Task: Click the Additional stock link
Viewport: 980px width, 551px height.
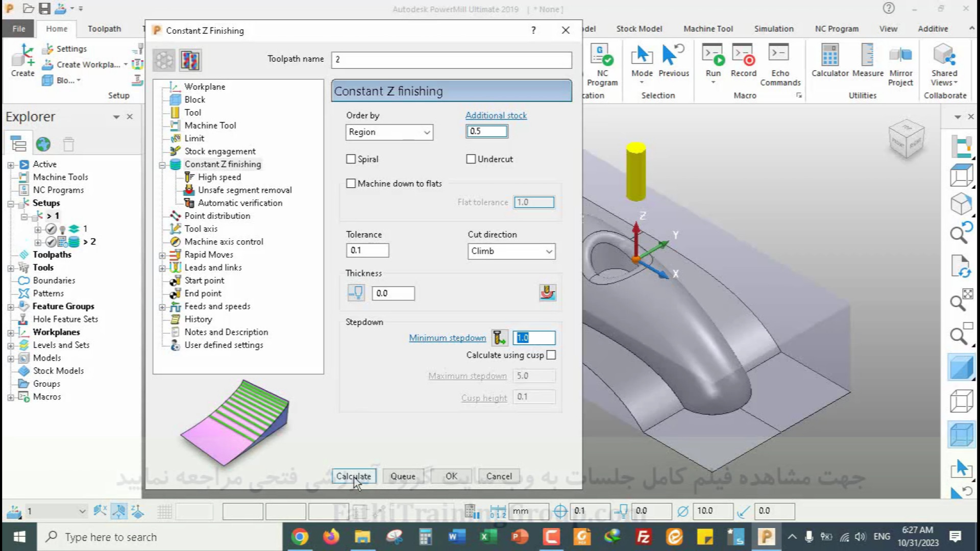Action: 496,115
